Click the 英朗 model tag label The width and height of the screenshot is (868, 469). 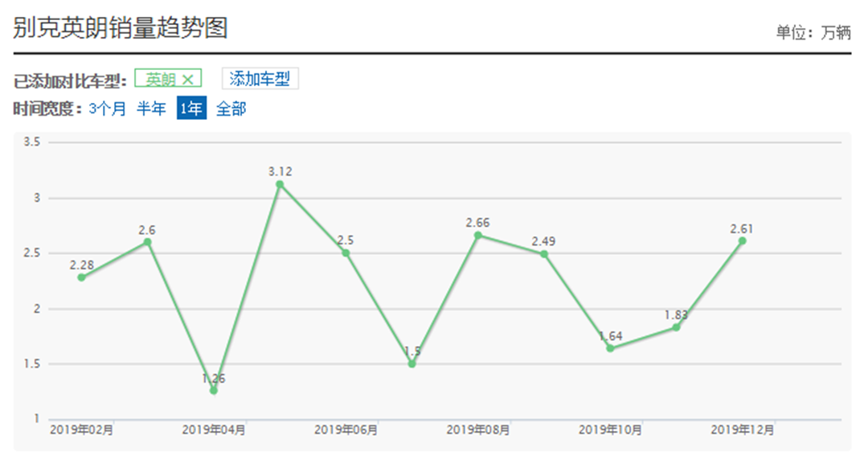point(160,79)
